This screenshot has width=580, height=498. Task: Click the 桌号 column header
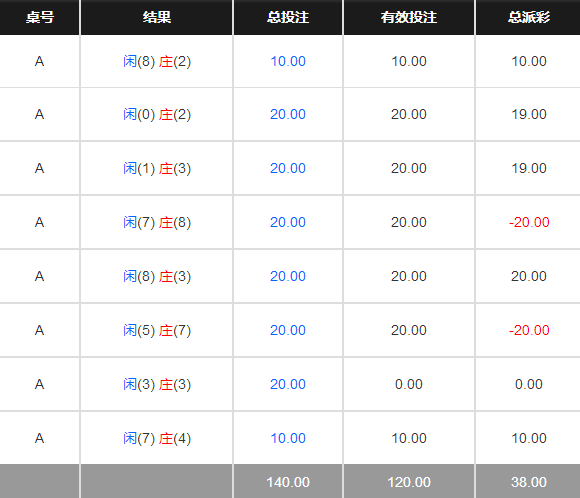(x=40, y=17)
